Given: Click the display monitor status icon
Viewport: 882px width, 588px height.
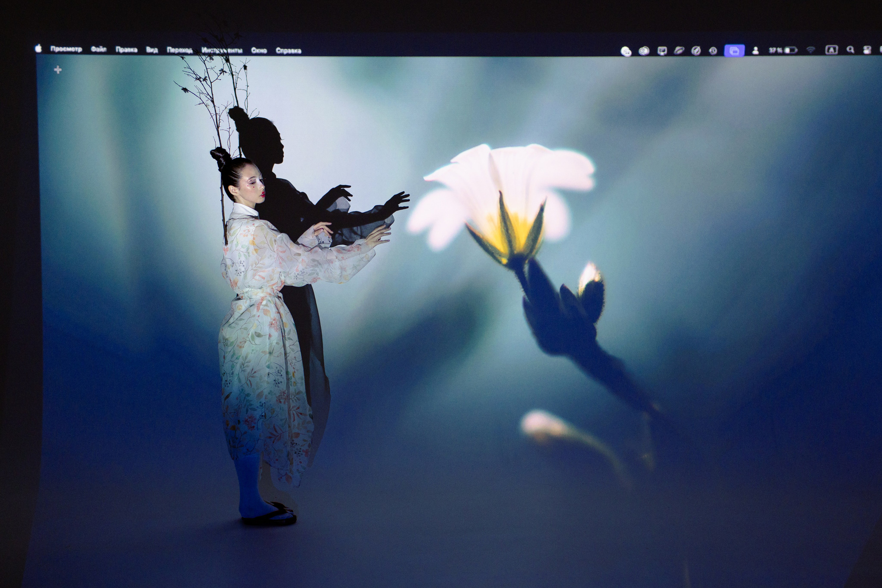Looking at the screenshot, I should [662, 51].
